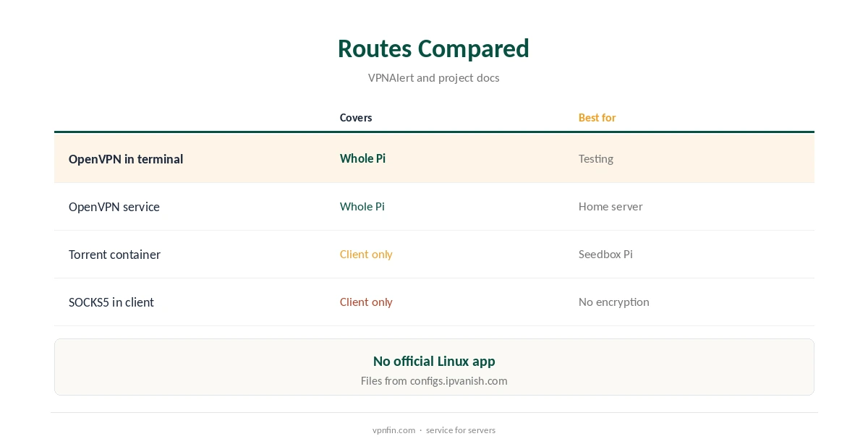The height and width of the screenshot is (444, 868).
Task: Click the 'Routes Compared' heading
Action: (x=433, y=48)
